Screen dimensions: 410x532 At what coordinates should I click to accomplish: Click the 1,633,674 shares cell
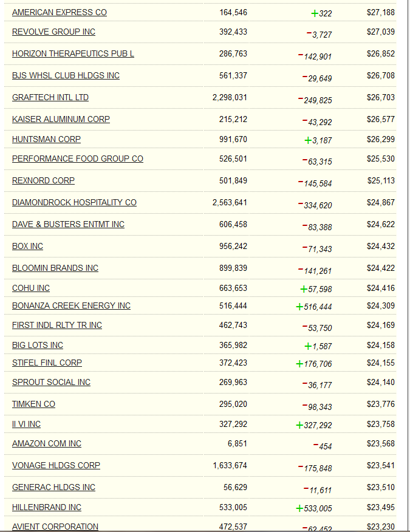pyautogui.click(x=230, y=465)
